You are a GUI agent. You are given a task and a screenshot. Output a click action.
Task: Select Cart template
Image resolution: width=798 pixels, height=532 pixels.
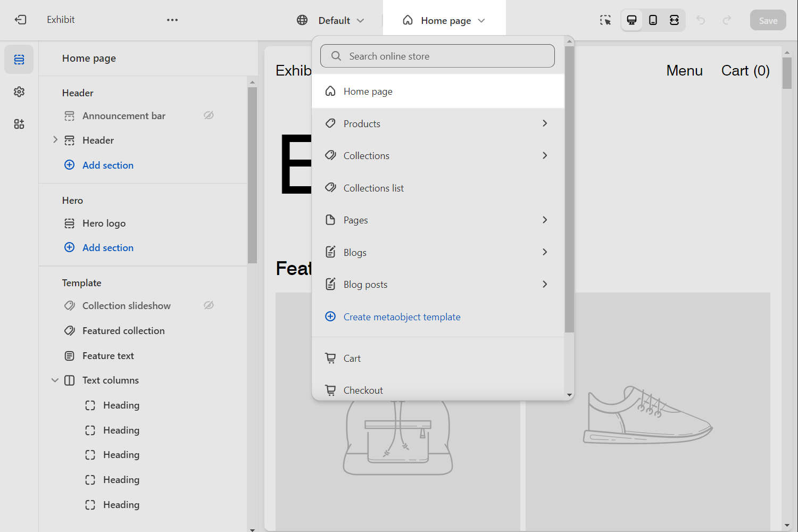click(x=438, y=358)
